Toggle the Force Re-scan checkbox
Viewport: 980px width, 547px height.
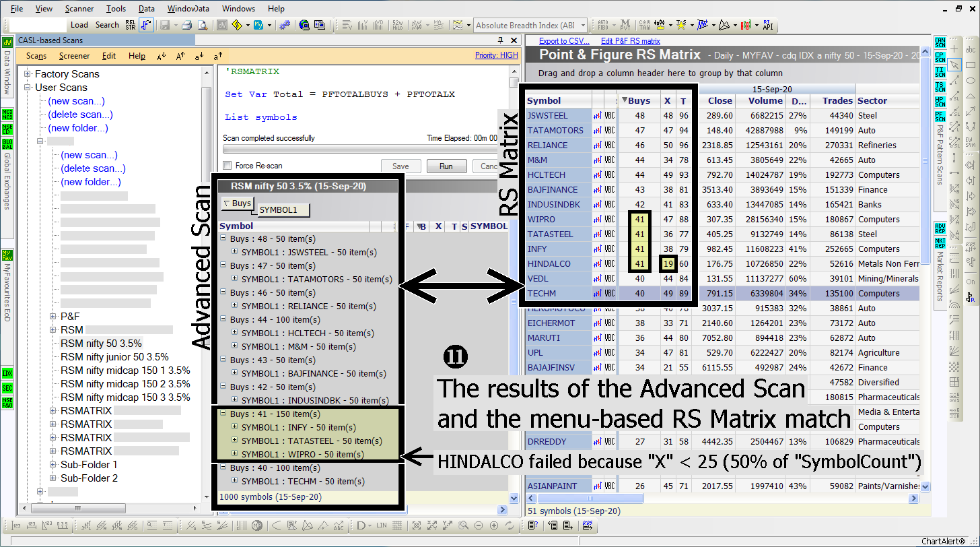(228, 166)
